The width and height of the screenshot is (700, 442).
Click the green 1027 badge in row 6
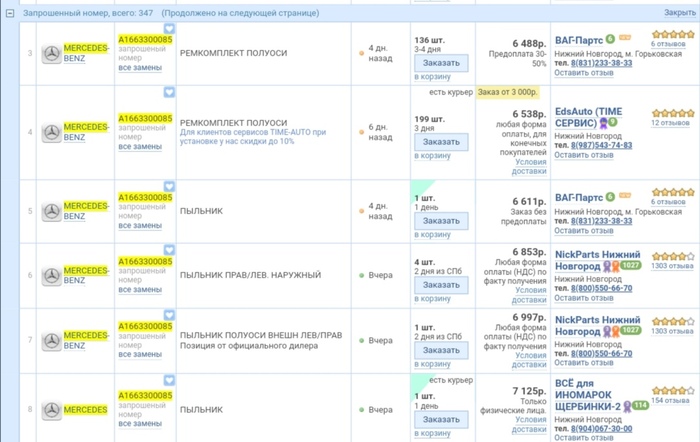click(631, 266)
